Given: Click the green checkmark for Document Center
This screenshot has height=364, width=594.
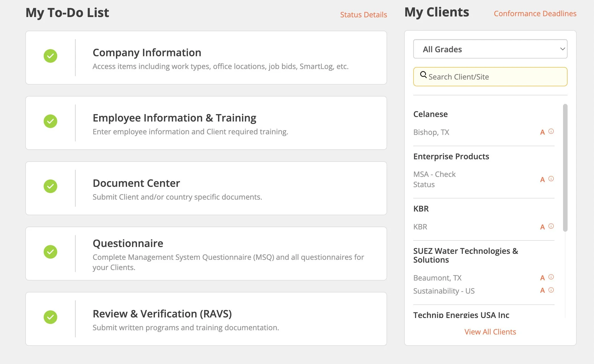Looking at the screenshot, I should 50,186.
